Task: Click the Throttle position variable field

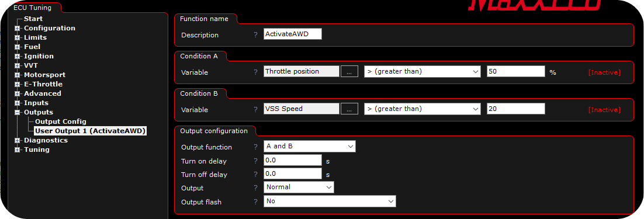Action: pyautogui.click(x=302, y=71)
